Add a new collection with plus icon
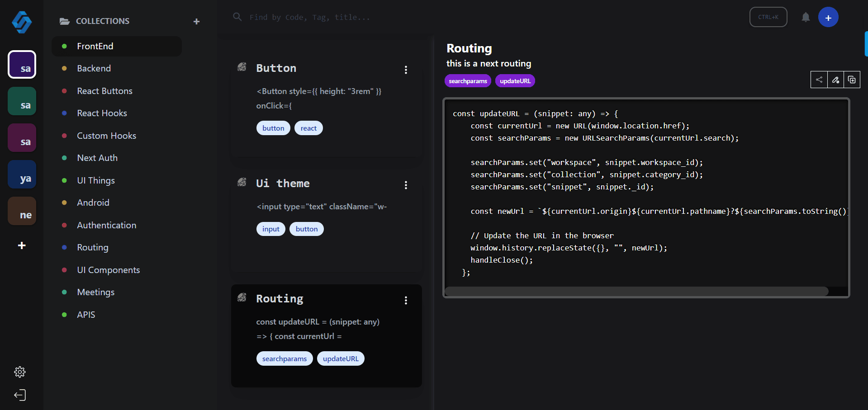Screen dimensions: 868x410 pos(196,21)
